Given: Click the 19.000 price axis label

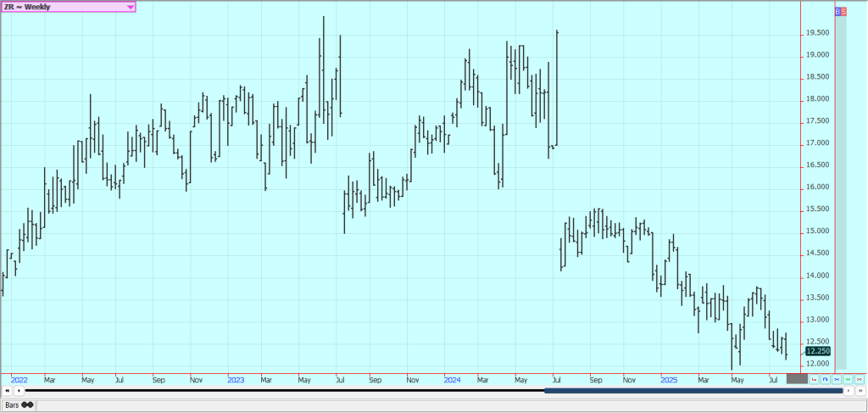Looking at the screenshot, I should click(818, 55).
